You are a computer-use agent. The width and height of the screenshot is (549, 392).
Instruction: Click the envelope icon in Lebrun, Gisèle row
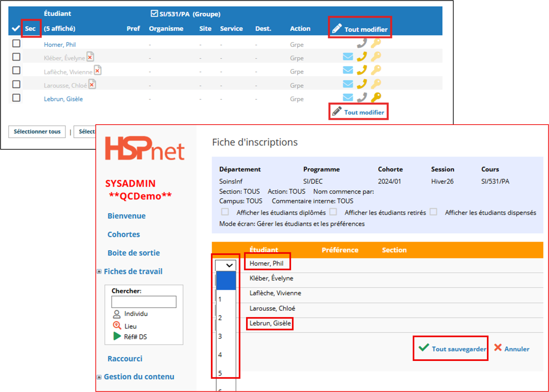pyautogui.click(x=348, y=97)
